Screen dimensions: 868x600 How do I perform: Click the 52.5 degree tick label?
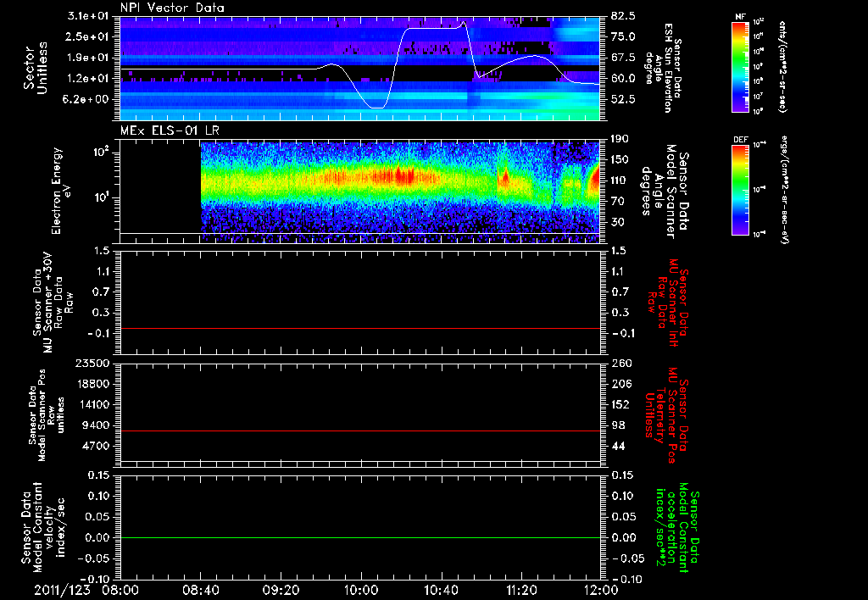point(623,100)
